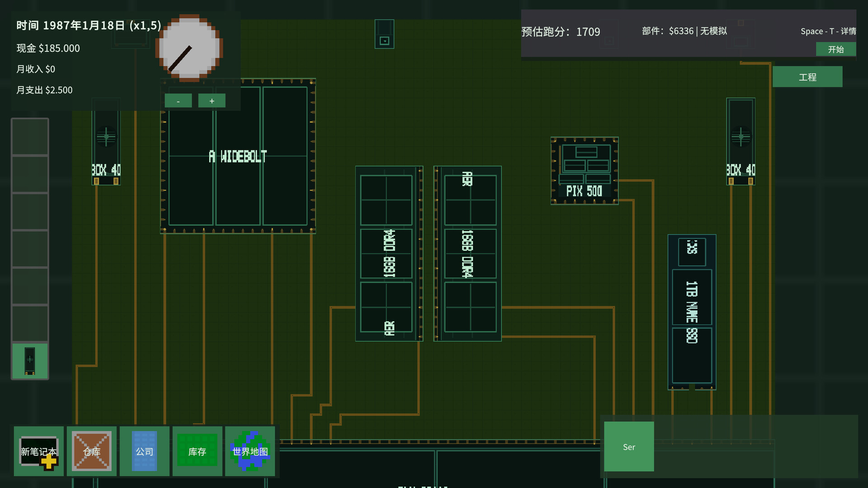Click the game speed clock dial

[x=189, y=48]
